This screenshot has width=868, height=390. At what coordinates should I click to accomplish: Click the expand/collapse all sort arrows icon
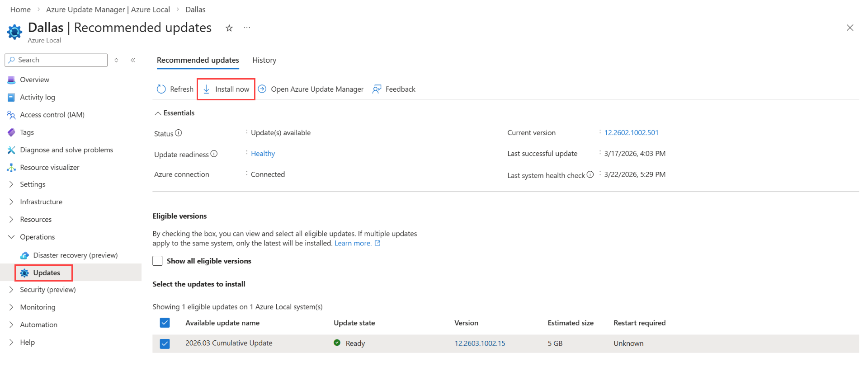pos(116,60)
